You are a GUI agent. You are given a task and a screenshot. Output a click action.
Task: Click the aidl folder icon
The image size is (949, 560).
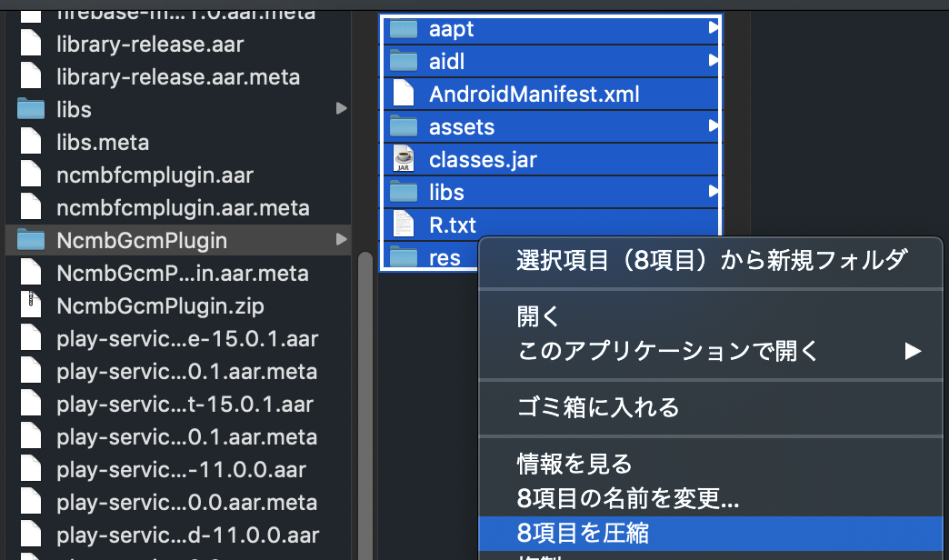(x=404, y=62)
